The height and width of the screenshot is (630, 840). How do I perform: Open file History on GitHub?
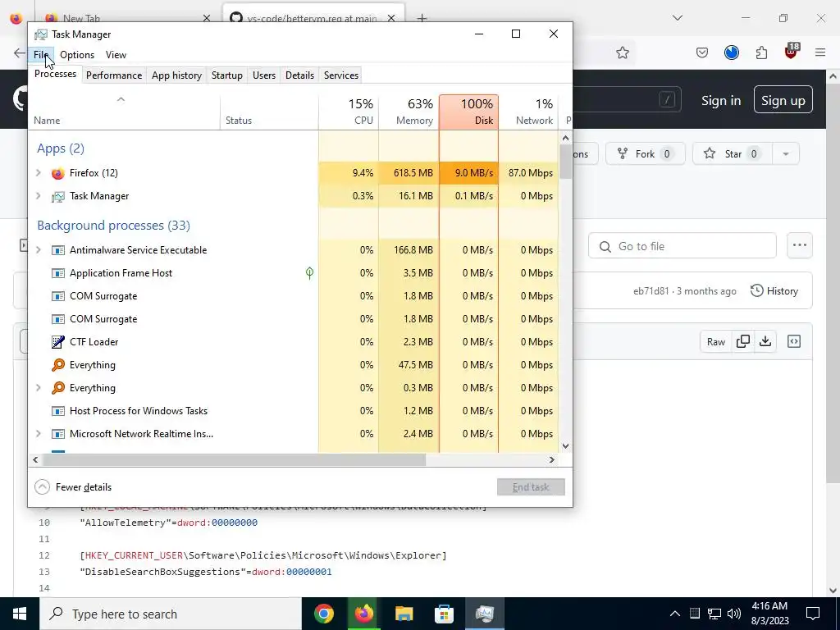click(x=774, y=291)
